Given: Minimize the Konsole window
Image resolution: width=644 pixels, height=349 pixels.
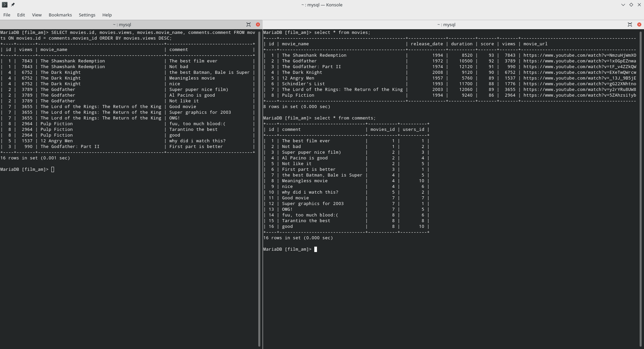Looking at the screenshot, I should pos(623,5).
